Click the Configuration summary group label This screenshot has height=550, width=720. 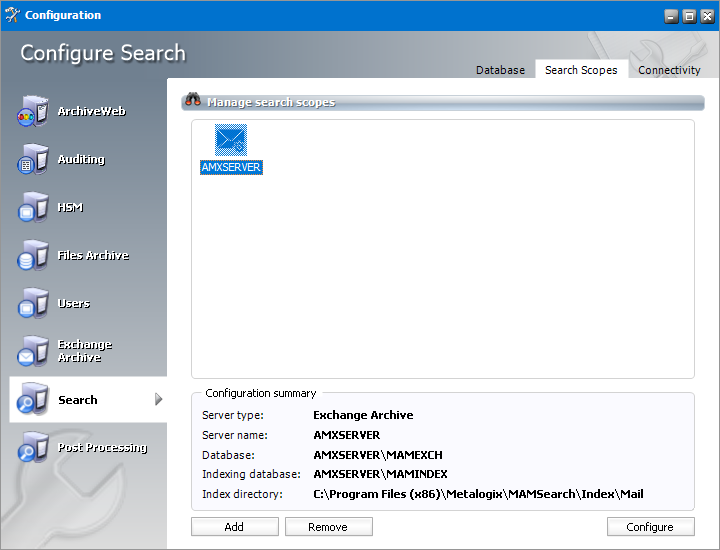point(260,393)
